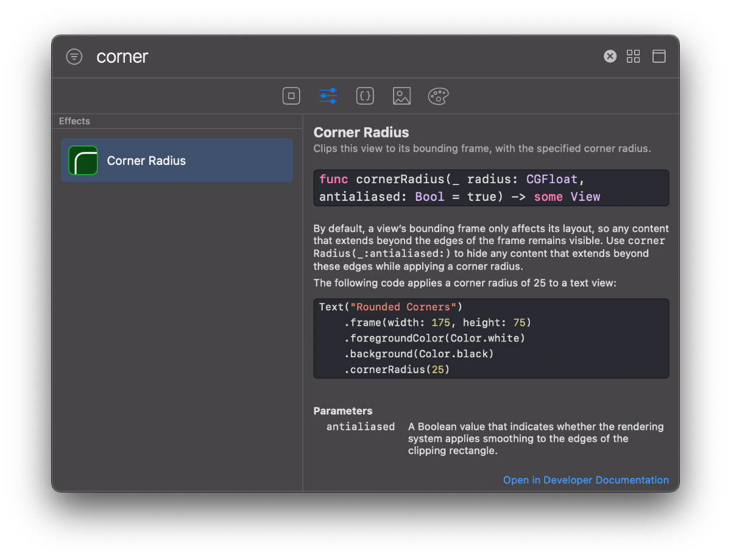Click the 'Clips this view to its bounding frame' summary
Image resolution: width=731 pixels, height=560 pixels.
tap(482, 148)
